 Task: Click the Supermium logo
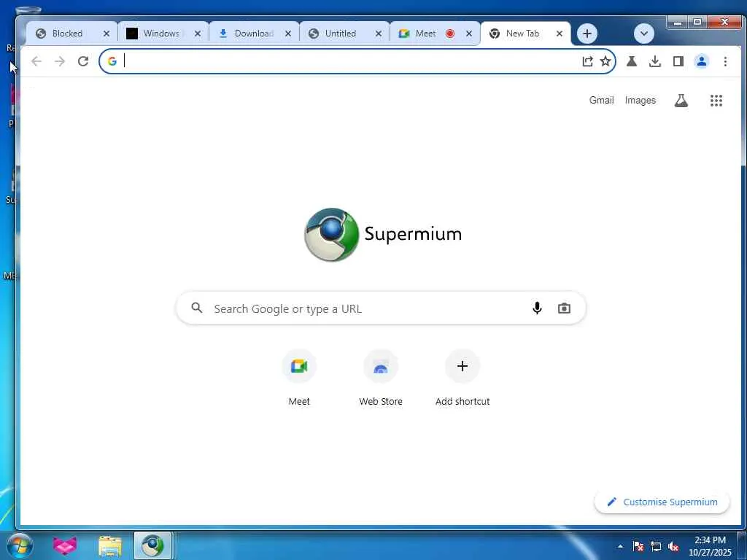tap(383, 234)
